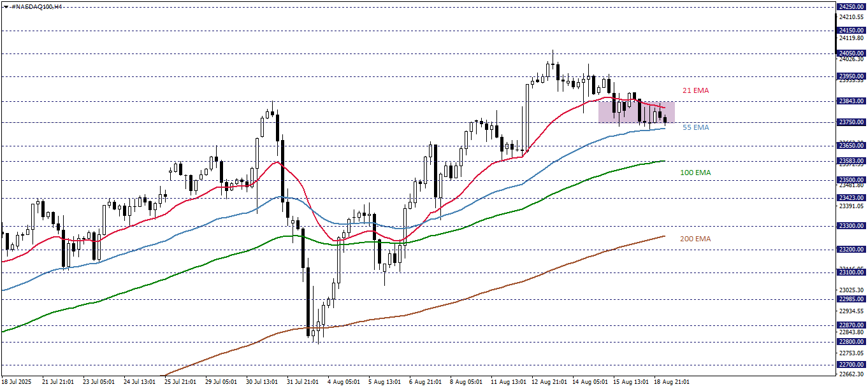
Task: Select the 21 EMA label
Action: pos(695,90)
